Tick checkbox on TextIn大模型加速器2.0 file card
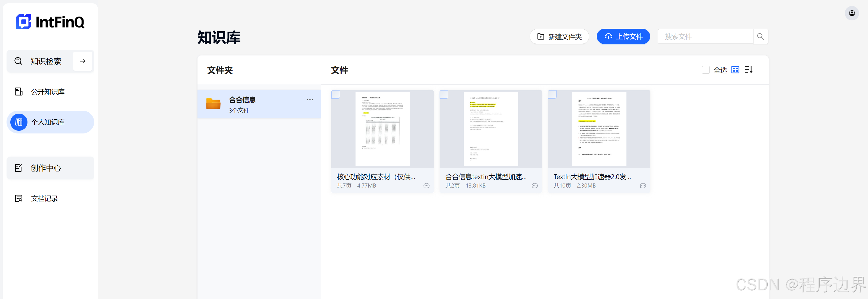This screenshot has height=299, width=868. tap(552, 94)
